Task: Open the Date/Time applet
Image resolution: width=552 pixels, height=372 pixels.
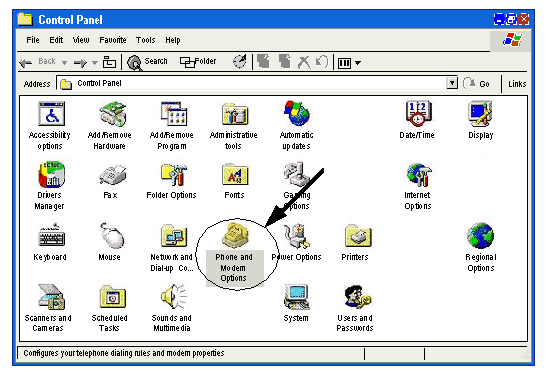Action: tap(418, 113)
